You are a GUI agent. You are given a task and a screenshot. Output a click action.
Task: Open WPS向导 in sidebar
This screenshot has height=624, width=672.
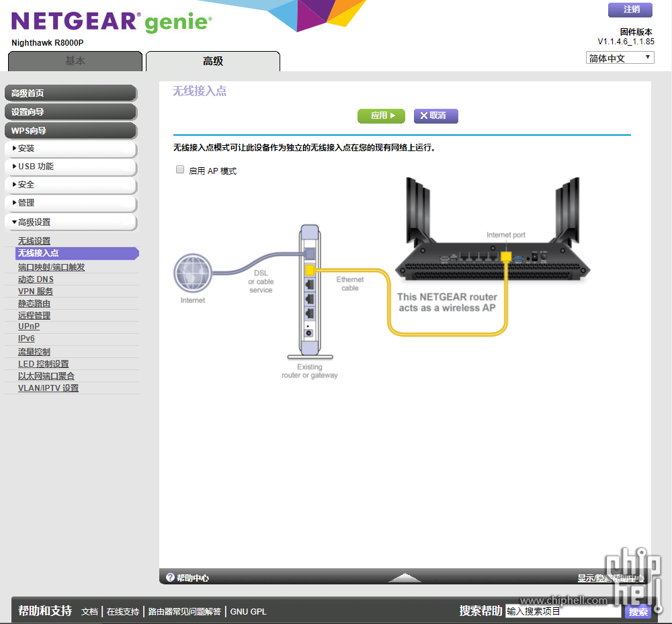[71, 130]
